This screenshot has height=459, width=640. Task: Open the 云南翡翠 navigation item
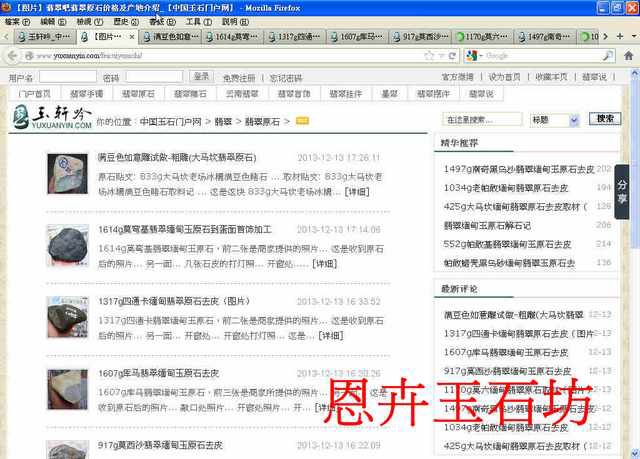tap(242, 94)
